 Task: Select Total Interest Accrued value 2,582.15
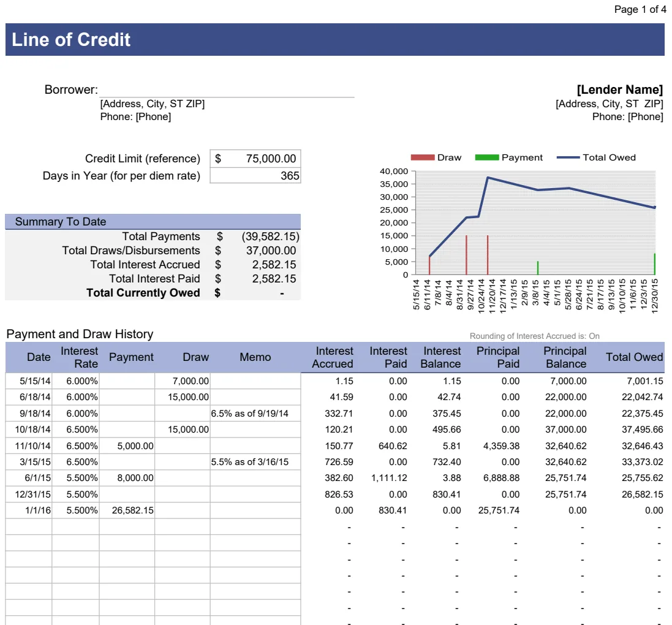[x=274, y=265]
